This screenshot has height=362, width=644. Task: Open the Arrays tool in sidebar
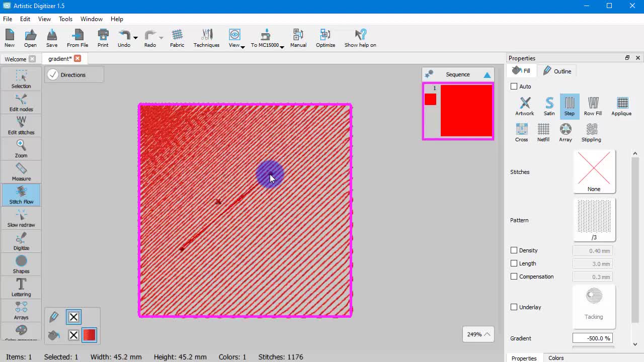point(21,311)
